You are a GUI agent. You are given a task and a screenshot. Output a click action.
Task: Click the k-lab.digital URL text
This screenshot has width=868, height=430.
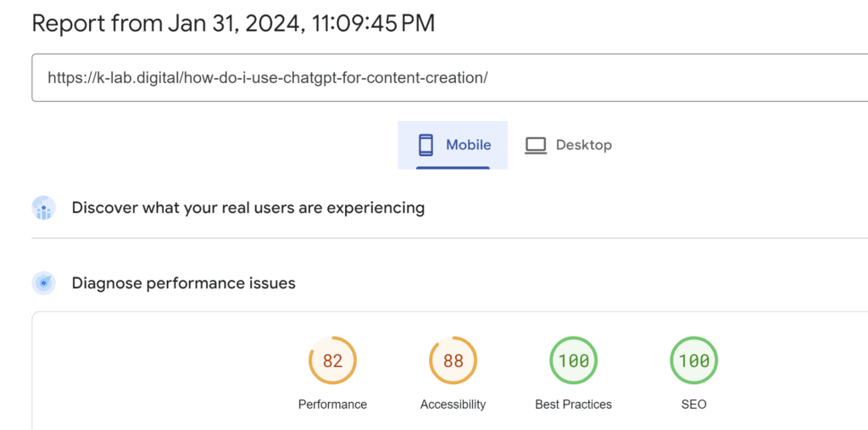[267, 77]
